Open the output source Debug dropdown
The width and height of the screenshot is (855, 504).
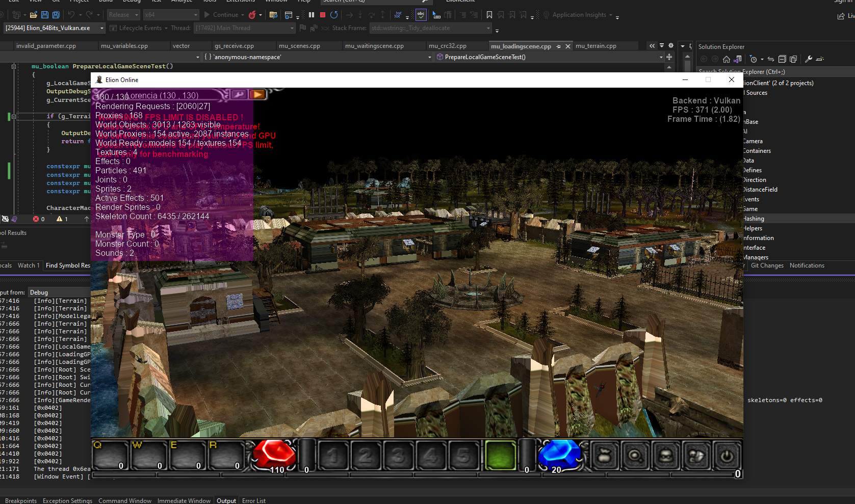pos(59,293)
